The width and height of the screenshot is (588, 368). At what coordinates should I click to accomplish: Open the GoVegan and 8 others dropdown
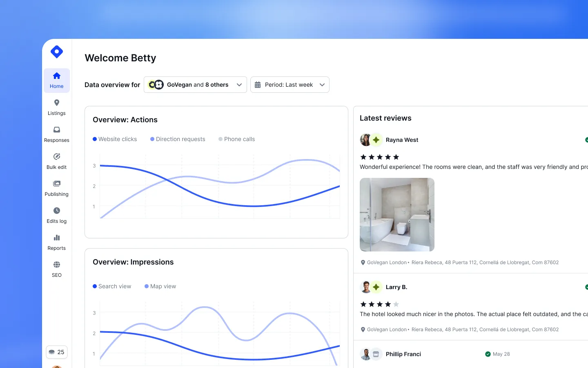coord(195,85)
